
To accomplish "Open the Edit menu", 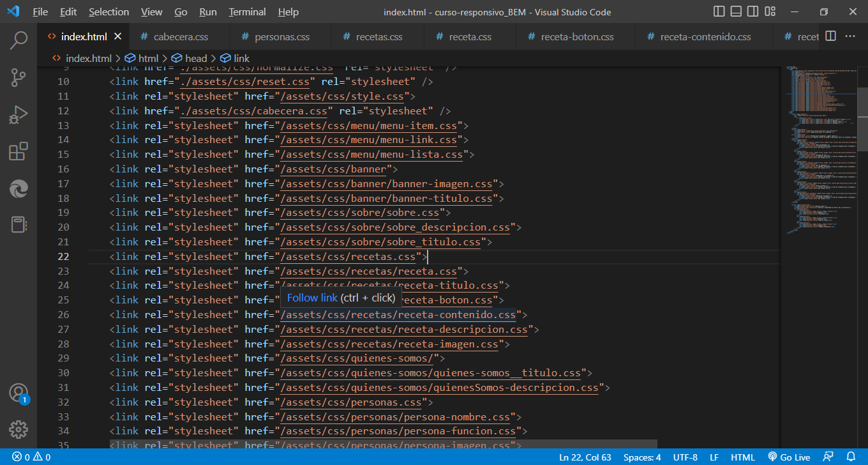I will point(68,12).
